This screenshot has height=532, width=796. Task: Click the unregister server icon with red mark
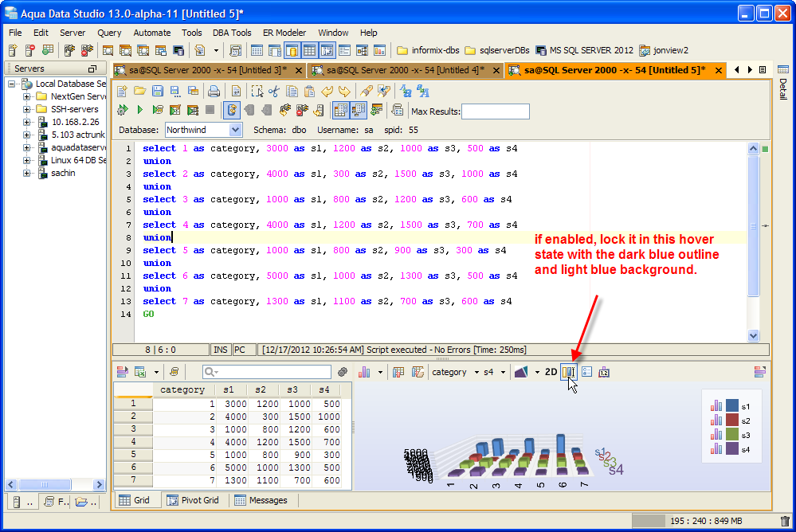point(30,50)
